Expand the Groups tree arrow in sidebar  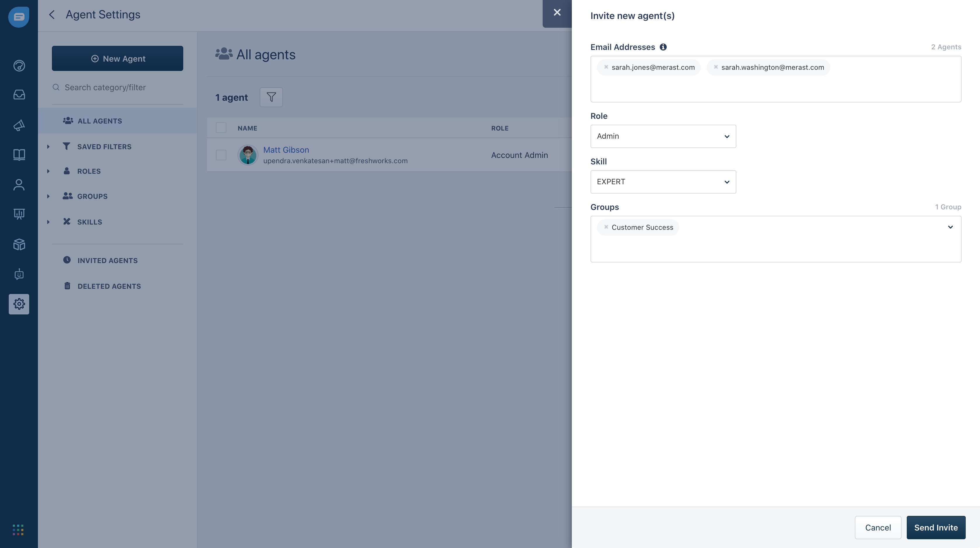(x=48, y=196)
